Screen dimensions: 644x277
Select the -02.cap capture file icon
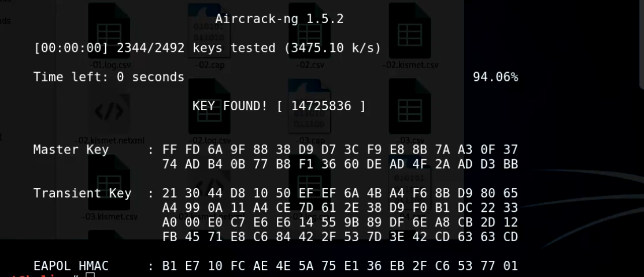pos(209,31)
